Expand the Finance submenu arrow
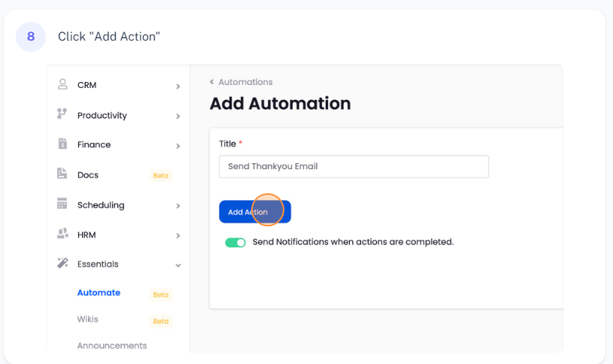The image size is (613, 364). click(x=178, y=146)
